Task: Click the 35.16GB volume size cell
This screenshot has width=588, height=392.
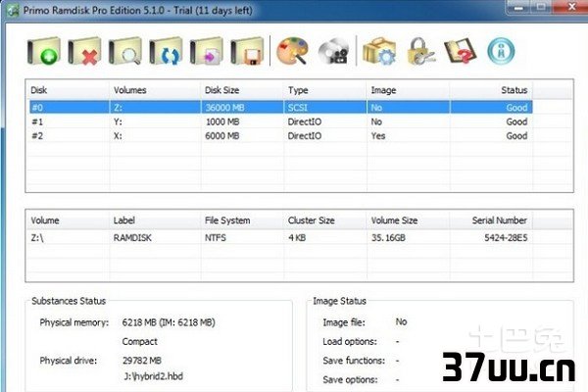Action: click(x=388, y=238)
